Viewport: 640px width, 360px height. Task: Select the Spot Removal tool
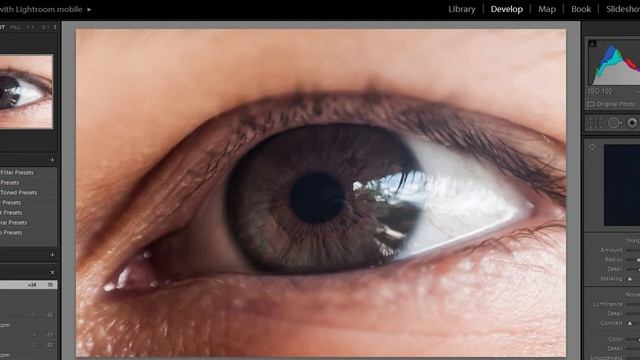click(613, 123)
